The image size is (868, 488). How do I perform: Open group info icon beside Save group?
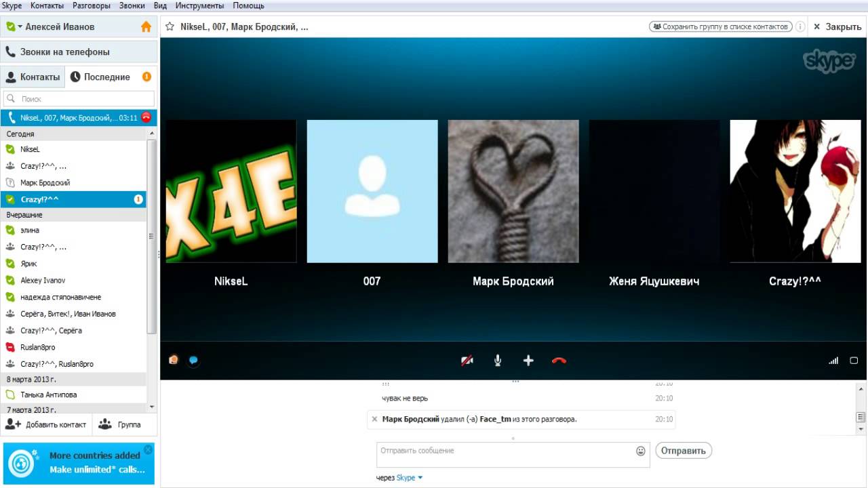coord(800,27)
